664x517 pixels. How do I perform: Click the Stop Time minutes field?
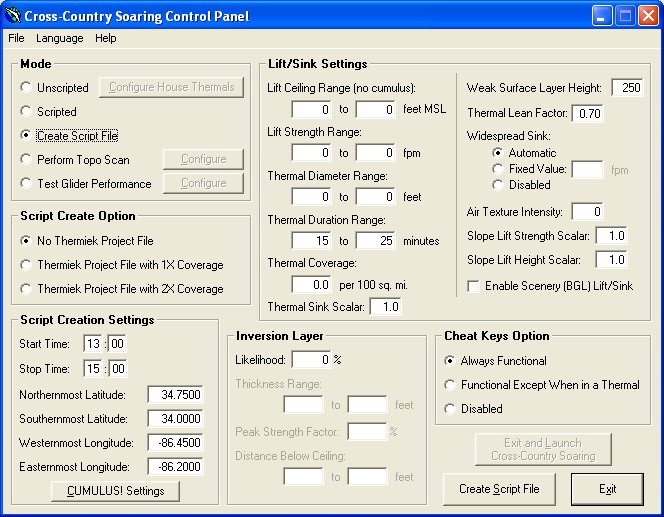tap(117, 368)
